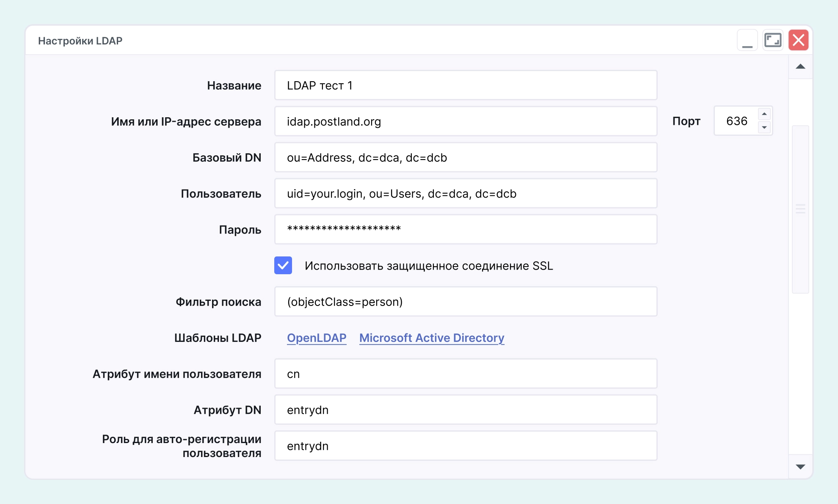This screenshot has width=838, height=504.
Task: Apply the Microsoft Active Directory template
Action: pyautogui.click(x=432, y=338)
